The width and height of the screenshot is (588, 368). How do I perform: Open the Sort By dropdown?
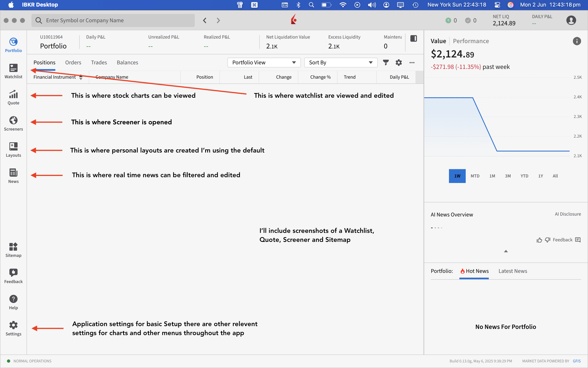341,63
